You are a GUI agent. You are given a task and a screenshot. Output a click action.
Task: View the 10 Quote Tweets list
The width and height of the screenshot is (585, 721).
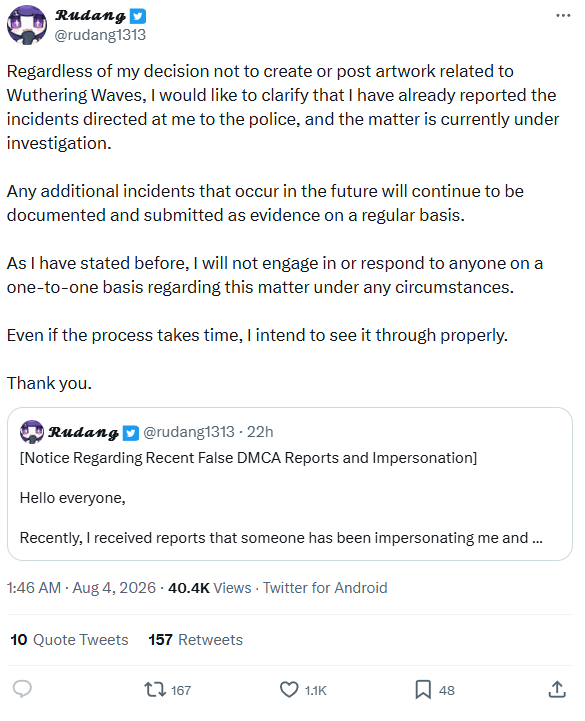click(x=69, y=640)
